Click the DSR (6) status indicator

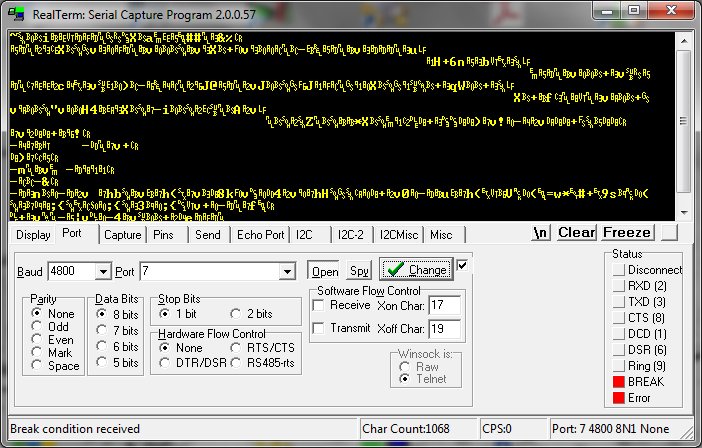tap(619, 350)
